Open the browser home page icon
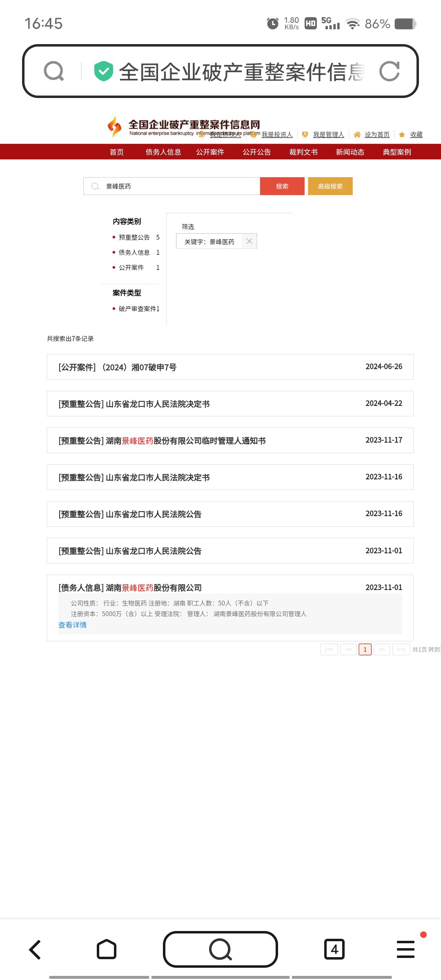This screenshot has height=980, width=441. (107, 949)
